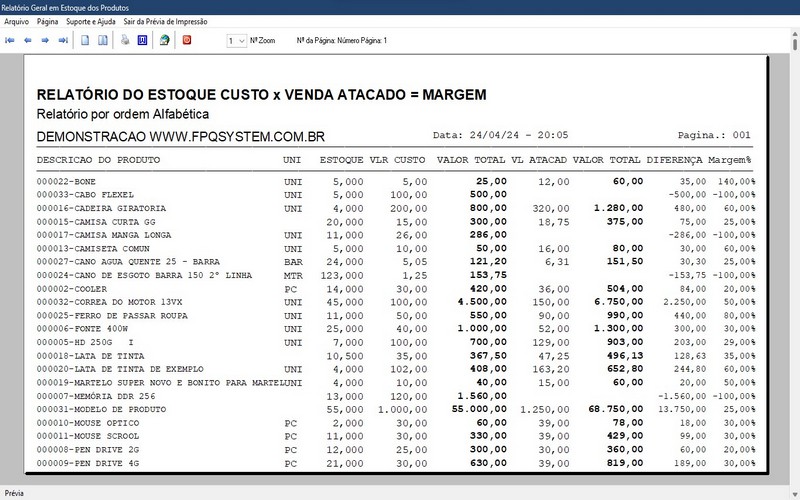Click the vertical scrollbar up arrow
The height and width of the screenshot is (500, 800).
[795, 34]
